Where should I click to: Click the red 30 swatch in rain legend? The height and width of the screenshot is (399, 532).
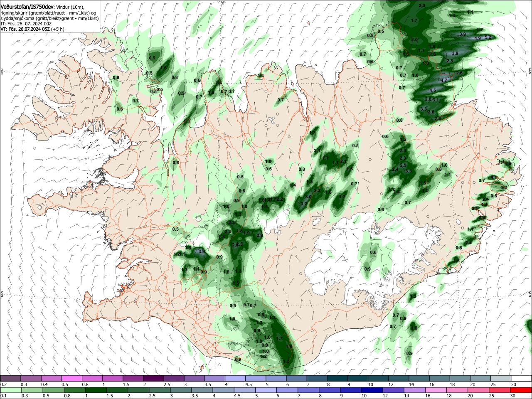coord(520,390)
